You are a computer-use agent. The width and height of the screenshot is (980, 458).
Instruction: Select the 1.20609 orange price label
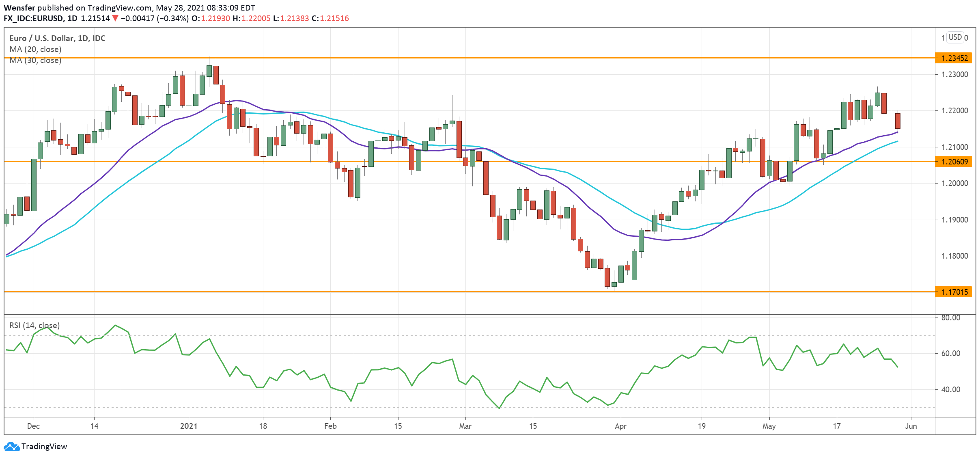[x=954, y=162]
